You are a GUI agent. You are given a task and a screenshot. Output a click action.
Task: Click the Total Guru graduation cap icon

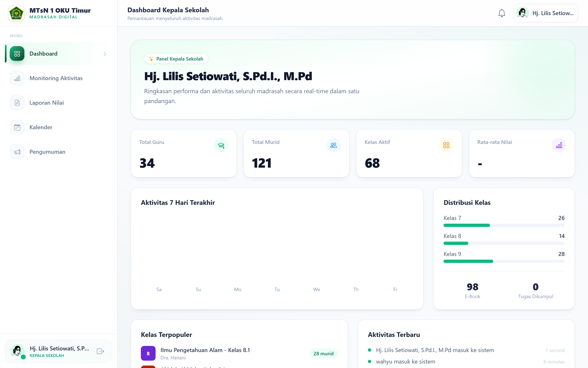pyautogui.click(x=221, y=145)
